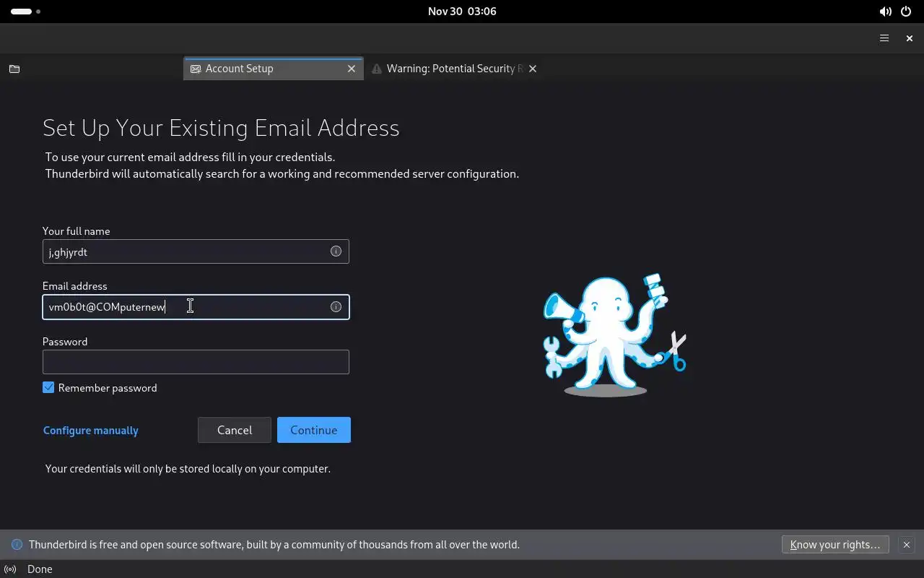Click the Know your rights button
The image size is (924, 578).
click(835, 545)
